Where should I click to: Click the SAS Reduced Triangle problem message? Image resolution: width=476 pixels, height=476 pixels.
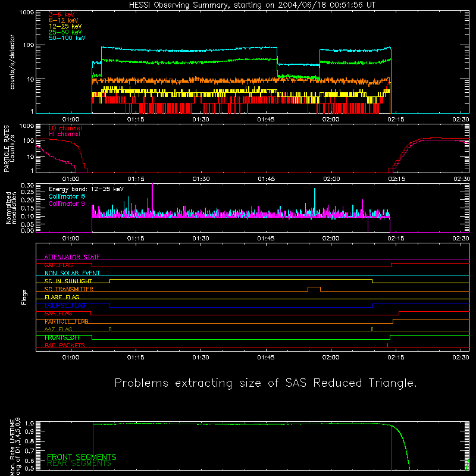(x=265, y=383)
